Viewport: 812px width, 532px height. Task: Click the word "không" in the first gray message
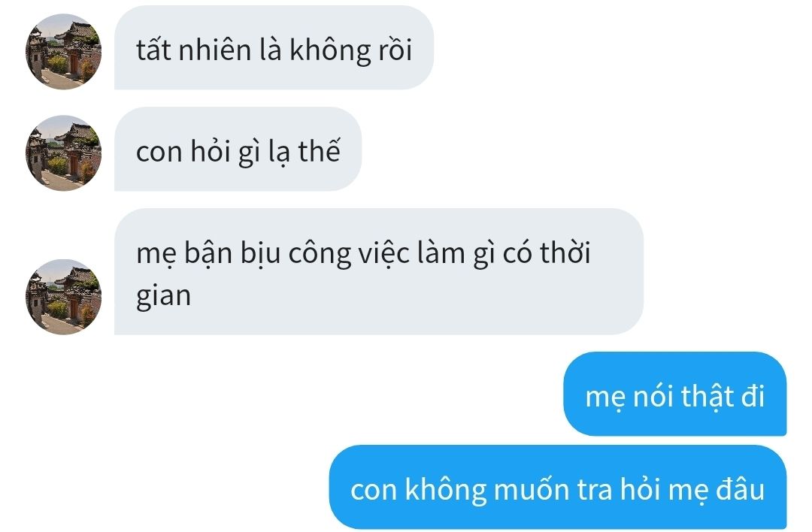[x=330, y=50]
